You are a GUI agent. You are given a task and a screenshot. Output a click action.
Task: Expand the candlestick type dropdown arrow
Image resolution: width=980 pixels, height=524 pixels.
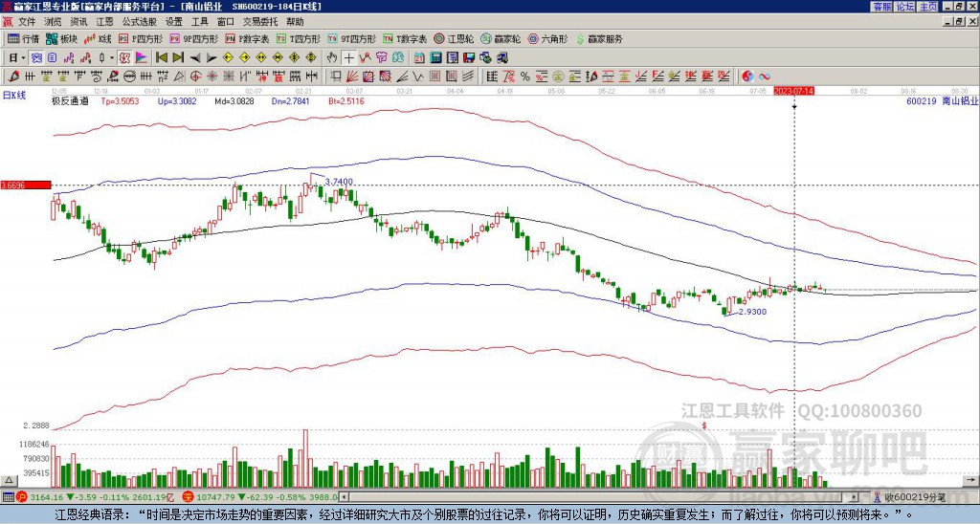click(114, 57)
